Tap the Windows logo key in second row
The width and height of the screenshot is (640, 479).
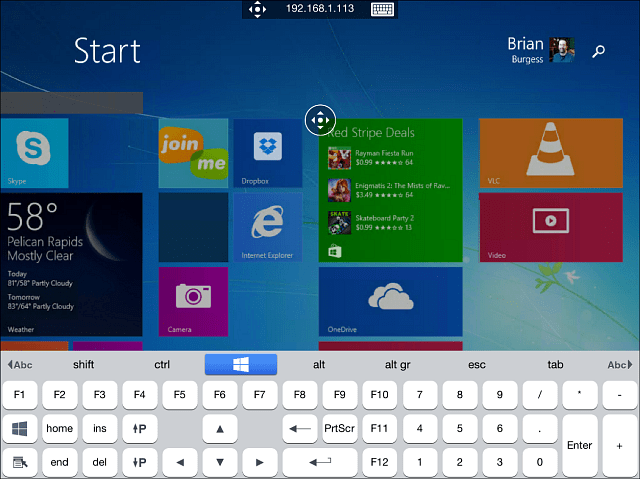20,428
